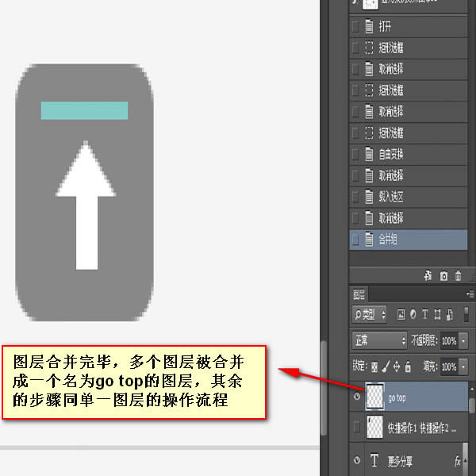Select the 载入选区 history state

[390, 197]
